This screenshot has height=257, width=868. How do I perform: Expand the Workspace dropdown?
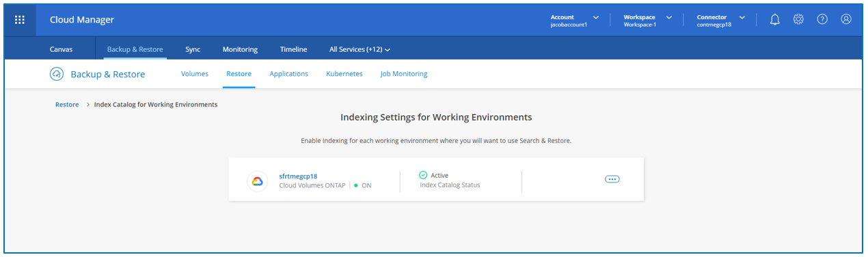648,21
